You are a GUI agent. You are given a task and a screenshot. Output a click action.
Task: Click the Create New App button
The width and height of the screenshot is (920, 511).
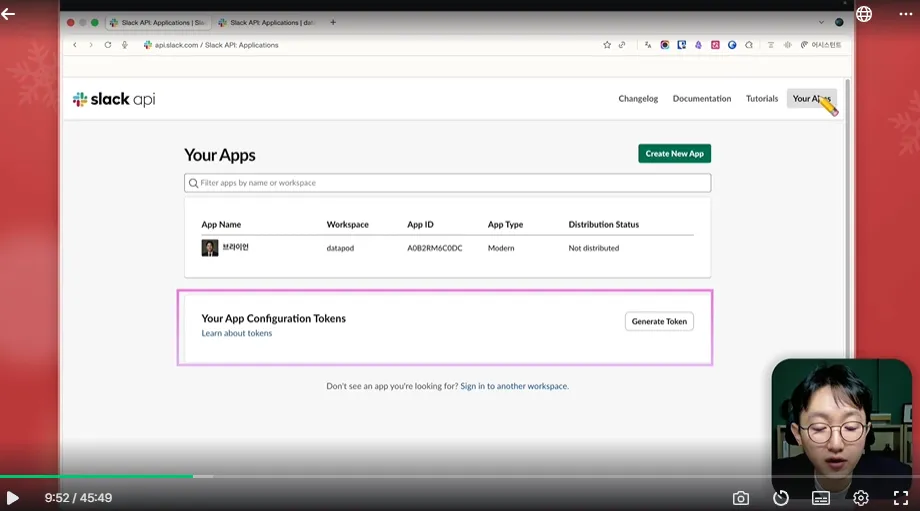pos(674,154)
